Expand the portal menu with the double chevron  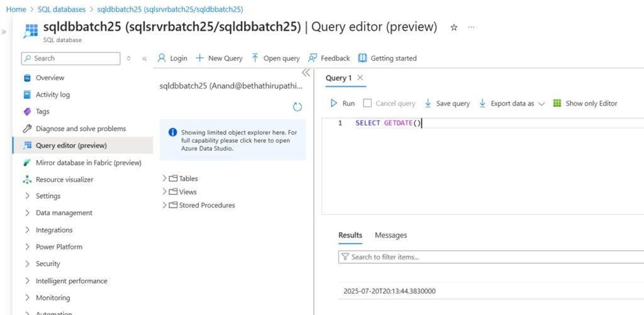pos(4,31)
